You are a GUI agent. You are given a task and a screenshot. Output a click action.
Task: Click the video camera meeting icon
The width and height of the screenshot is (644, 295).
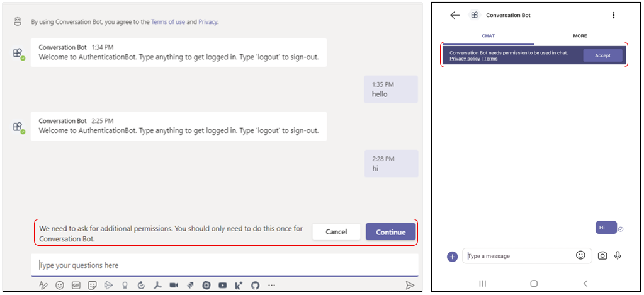click(x=174, y=285)
